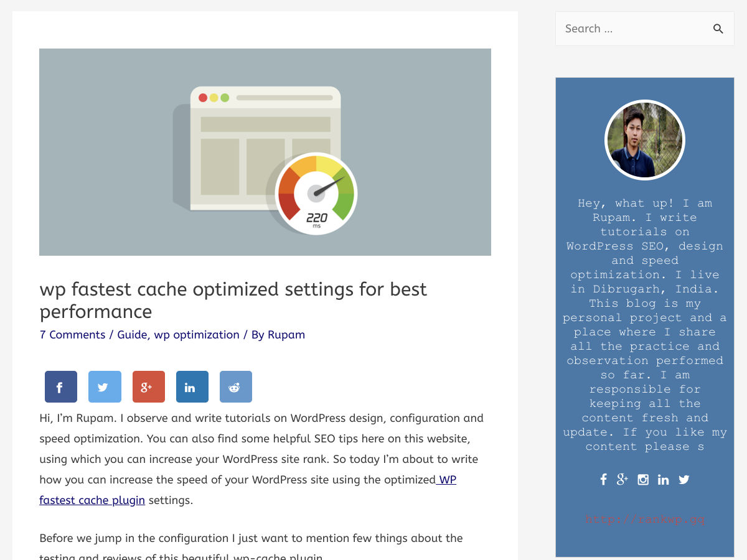Click the sidebar Twitter bird icon

click(684, 479)
